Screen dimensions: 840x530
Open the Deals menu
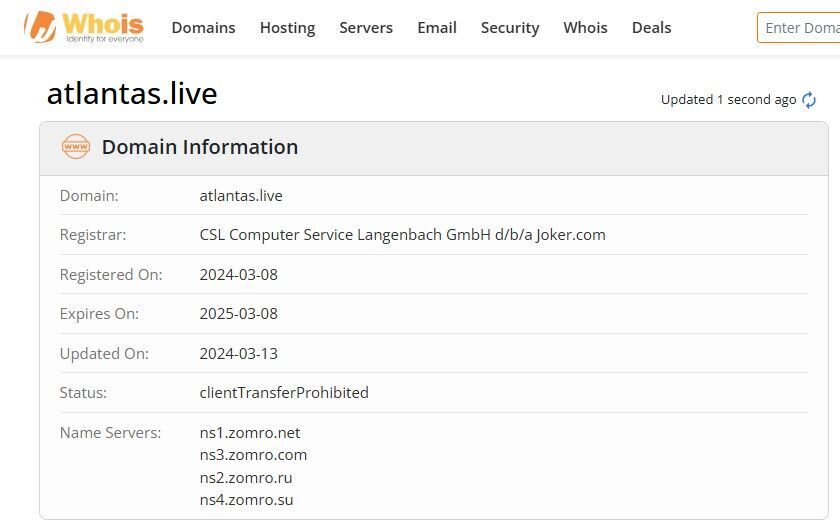tap(651, 28)
